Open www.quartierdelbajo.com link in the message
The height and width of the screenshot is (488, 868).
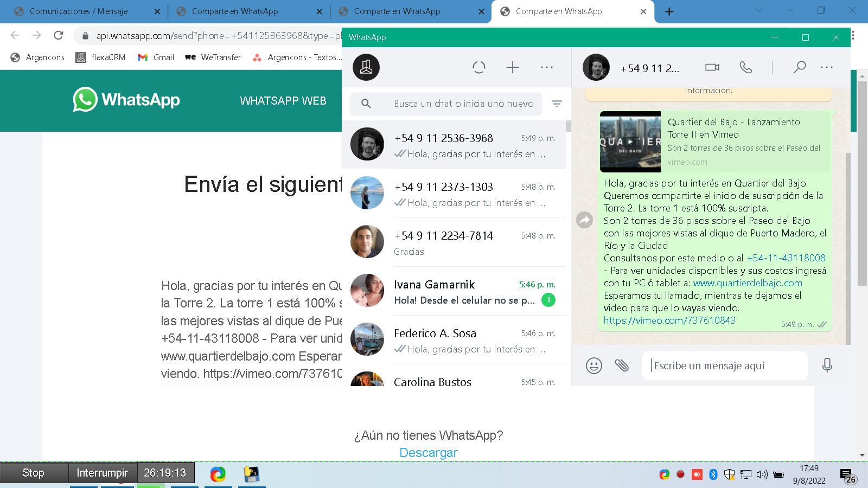748,283
